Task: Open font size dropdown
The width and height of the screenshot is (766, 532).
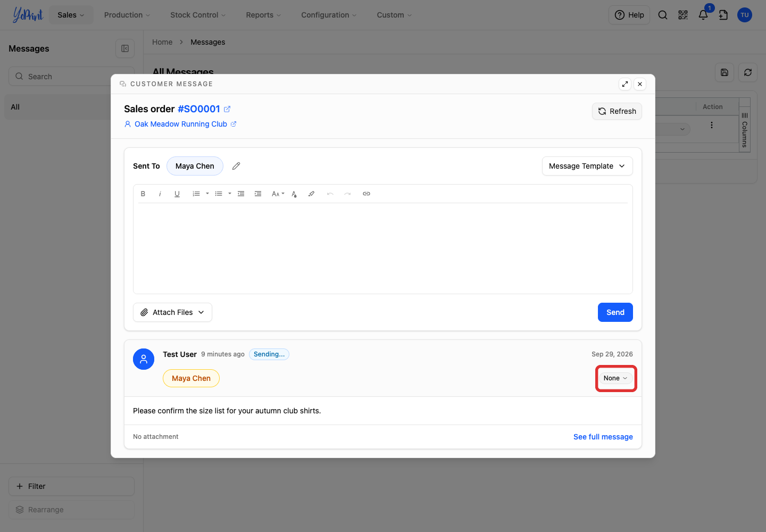Action: (278, 194)
